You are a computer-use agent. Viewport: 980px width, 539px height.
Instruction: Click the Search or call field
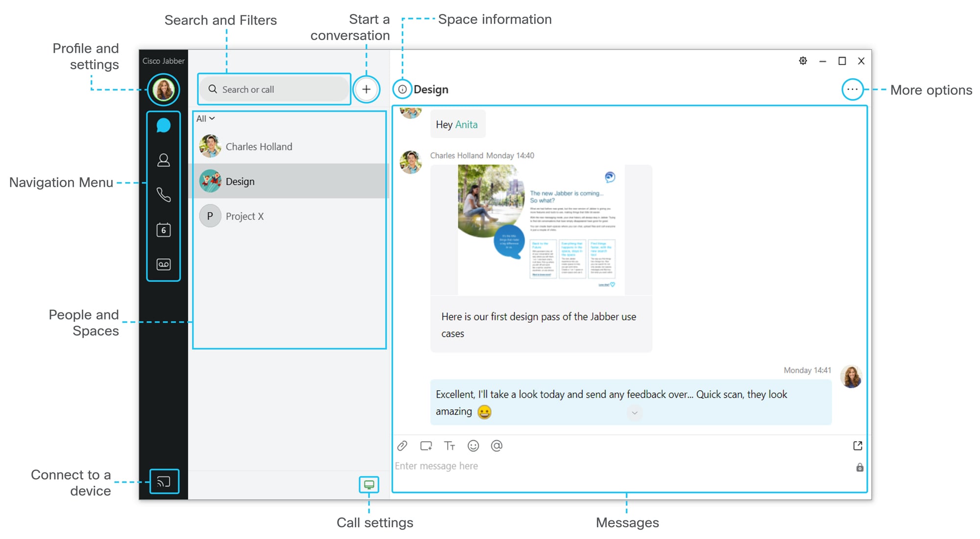[274, 89]
